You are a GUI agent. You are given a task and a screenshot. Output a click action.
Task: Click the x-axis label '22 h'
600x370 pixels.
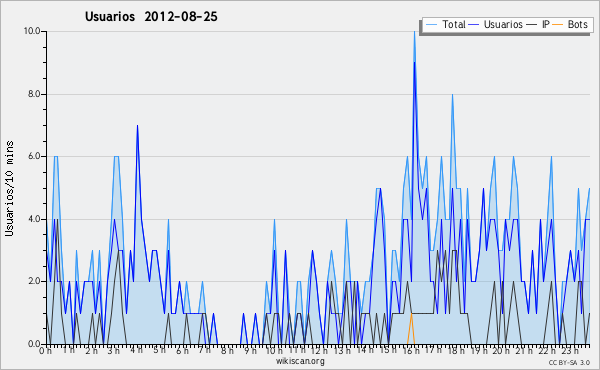547,350
